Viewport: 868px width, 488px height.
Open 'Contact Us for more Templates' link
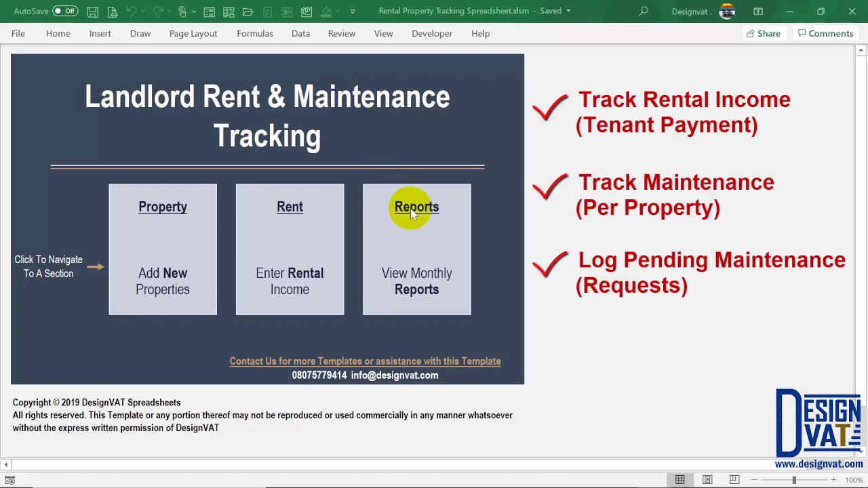click(x=365, y=361)
